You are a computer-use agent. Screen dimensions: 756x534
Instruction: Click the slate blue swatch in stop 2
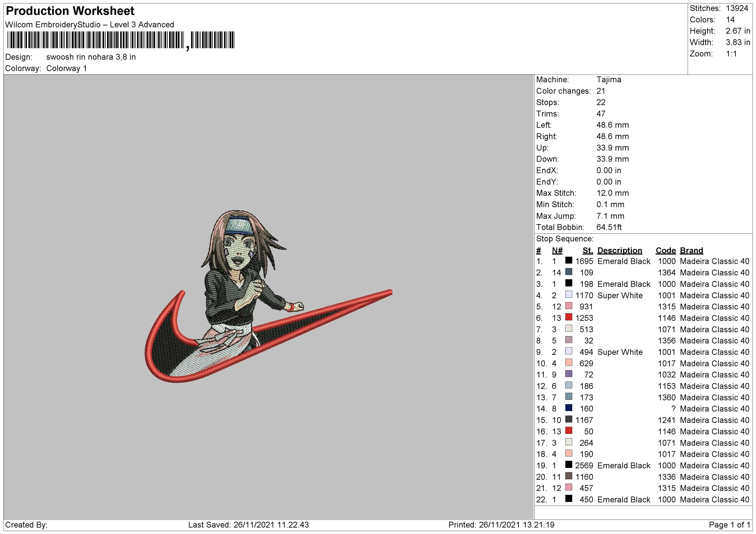click(569, 272)
